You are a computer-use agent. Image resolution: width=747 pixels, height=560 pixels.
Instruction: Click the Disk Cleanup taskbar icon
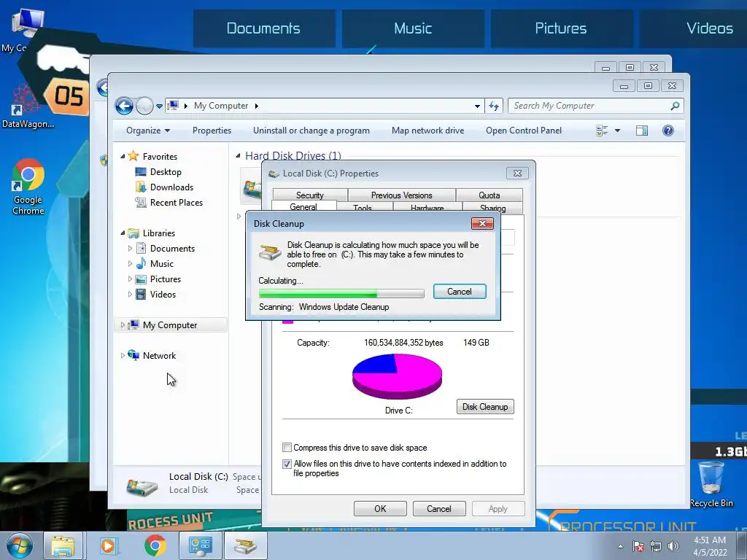coord(245,545)
